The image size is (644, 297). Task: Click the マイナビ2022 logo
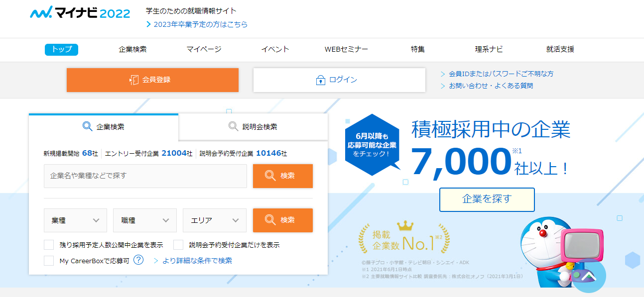tap(80, 13)
